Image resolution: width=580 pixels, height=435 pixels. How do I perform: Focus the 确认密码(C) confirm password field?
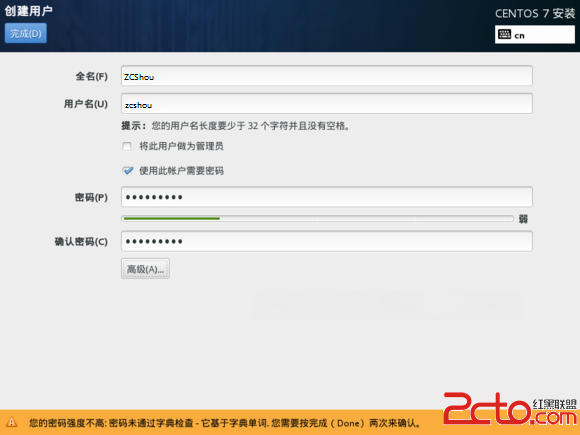[327, 242]
